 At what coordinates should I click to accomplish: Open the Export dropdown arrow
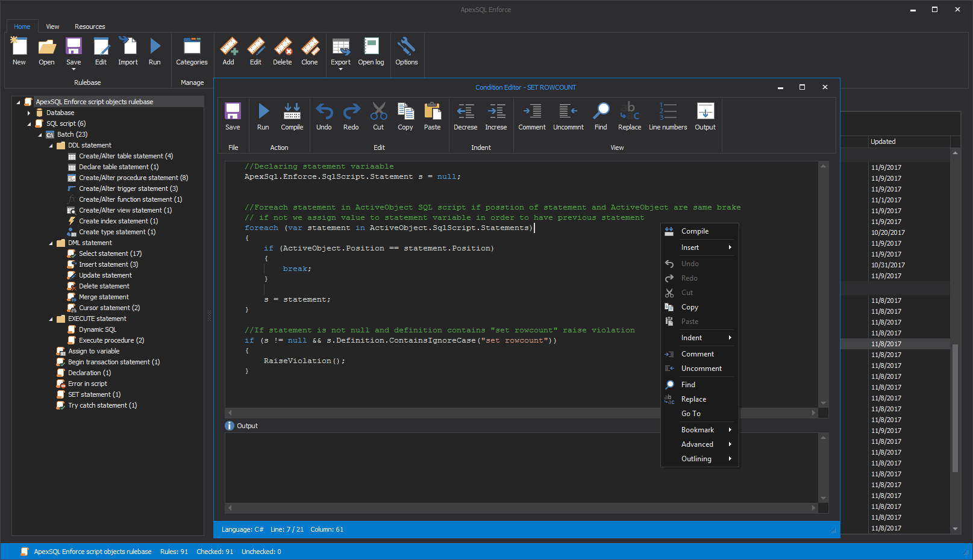[340, 69]
